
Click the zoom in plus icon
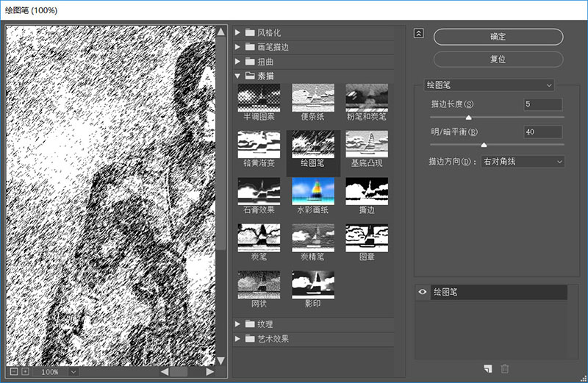pyautogui.click(x=25, y=371)
